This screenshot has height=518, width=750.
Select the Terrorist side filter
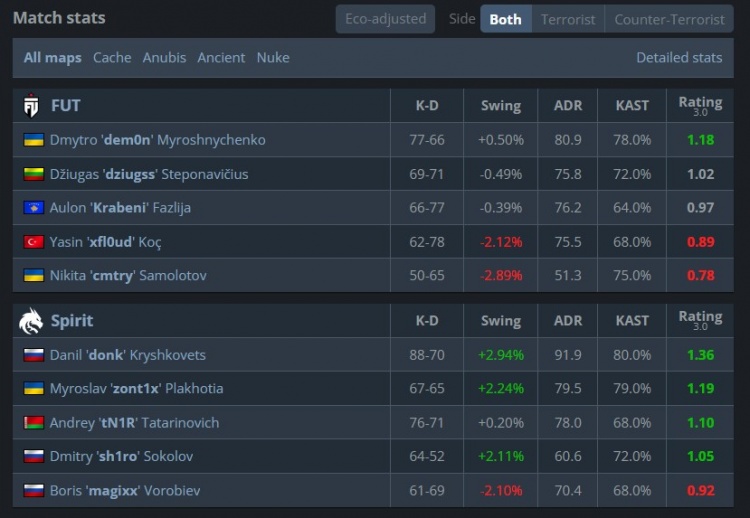point(568,19)
